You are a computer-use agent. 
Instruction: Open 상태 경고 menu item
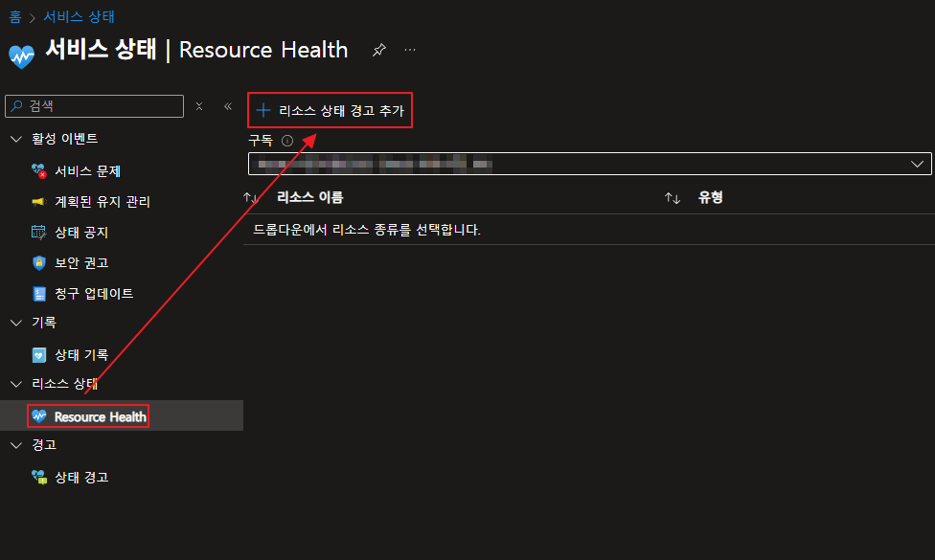click(x=81, y=477)
